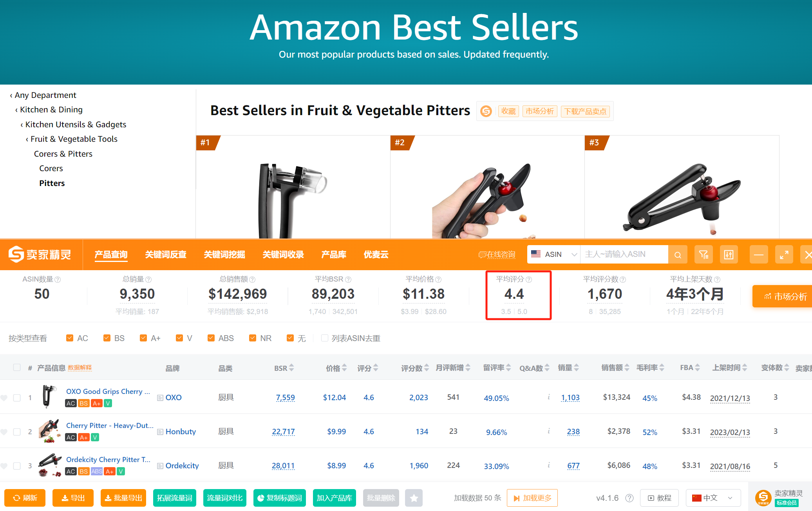Click the help question mark next to v4.1.6
812x511 pixels.
click(x=629, y=498)
